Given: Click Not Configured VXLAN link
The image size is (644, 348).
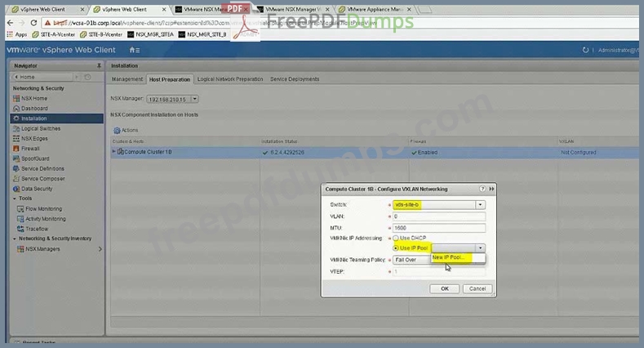Looking at the screenshot, I should 578,153.
